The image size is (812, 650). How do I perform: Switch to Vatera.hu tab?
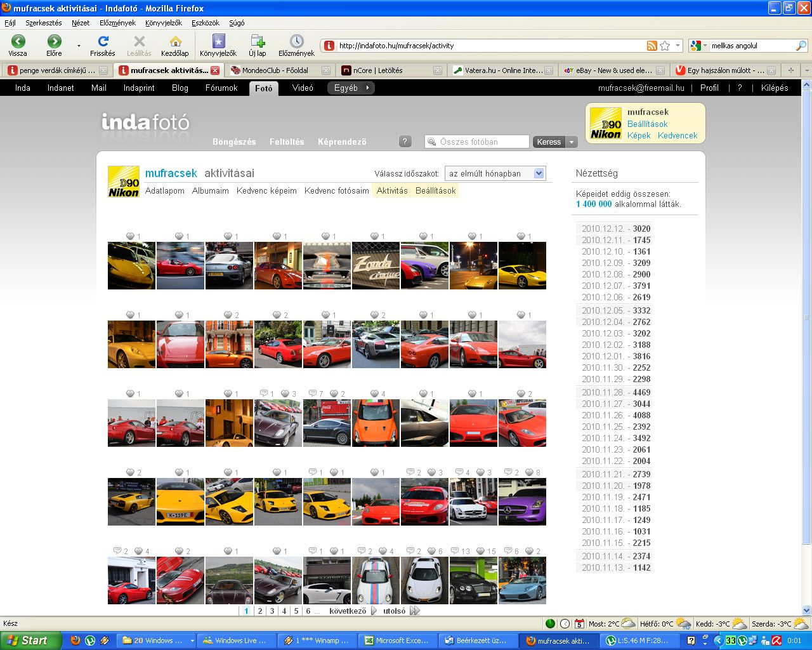coord(504,70)
